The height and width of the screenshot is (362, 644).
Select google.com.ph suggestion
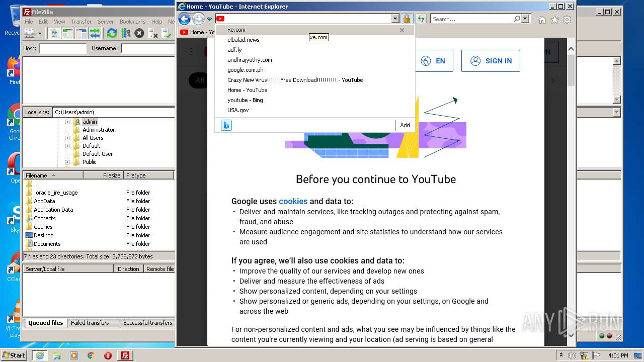click(x=314, y=70)
